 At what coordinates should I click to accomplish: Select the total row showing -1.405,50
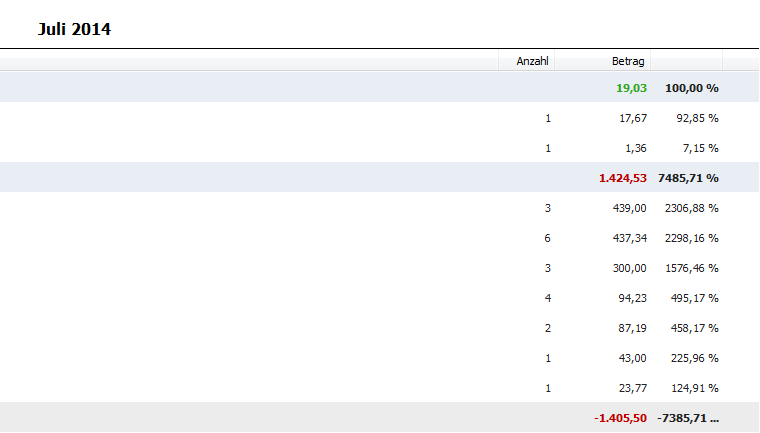380,417
